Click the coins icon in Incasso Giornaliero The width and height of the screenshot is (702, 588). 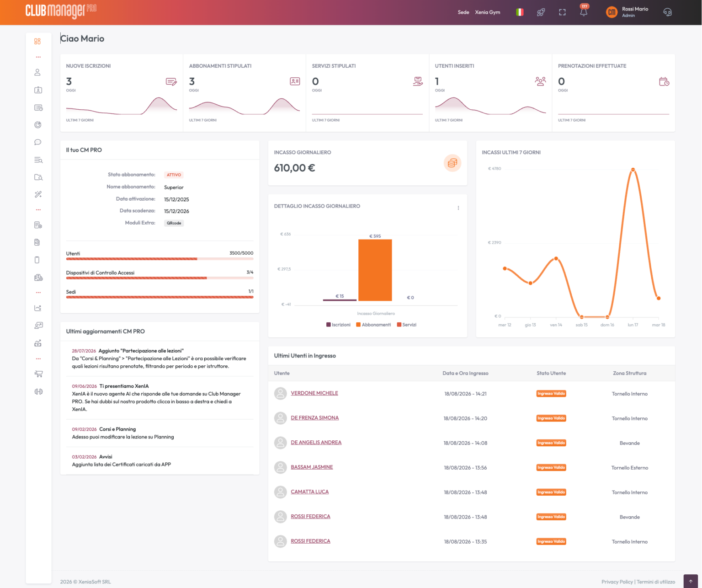click(452, 163)
